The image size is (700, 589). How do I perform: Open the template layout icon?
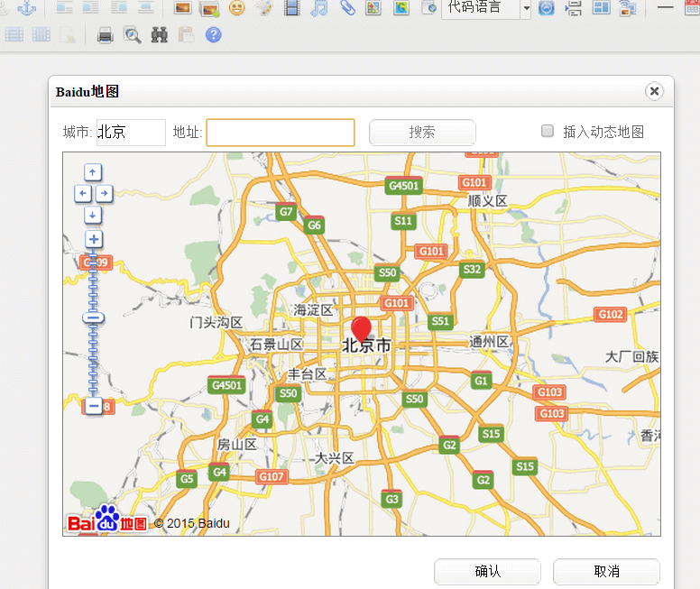[601, 7]
